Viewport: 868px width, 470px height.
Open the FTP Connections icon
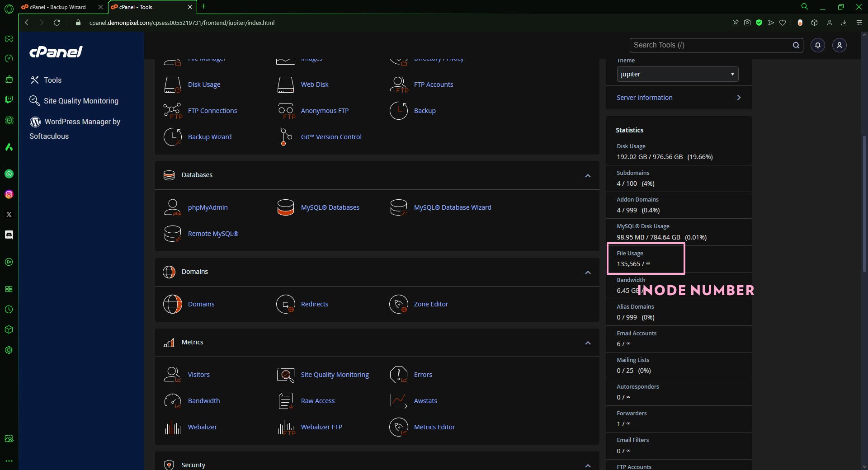coord(172,111)
